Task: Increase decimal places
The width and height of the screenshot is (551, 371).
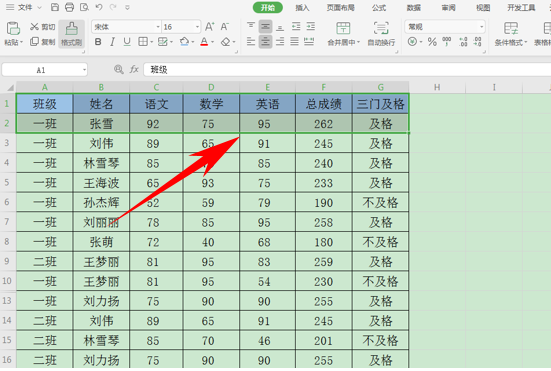Action: 463,42
